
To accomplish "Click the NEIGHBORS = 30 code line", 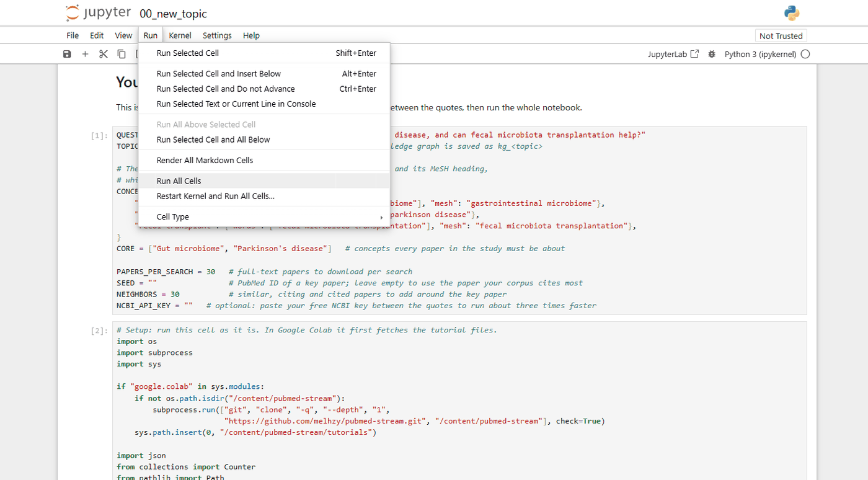I will pyautogui.click(x=312, y=295).
